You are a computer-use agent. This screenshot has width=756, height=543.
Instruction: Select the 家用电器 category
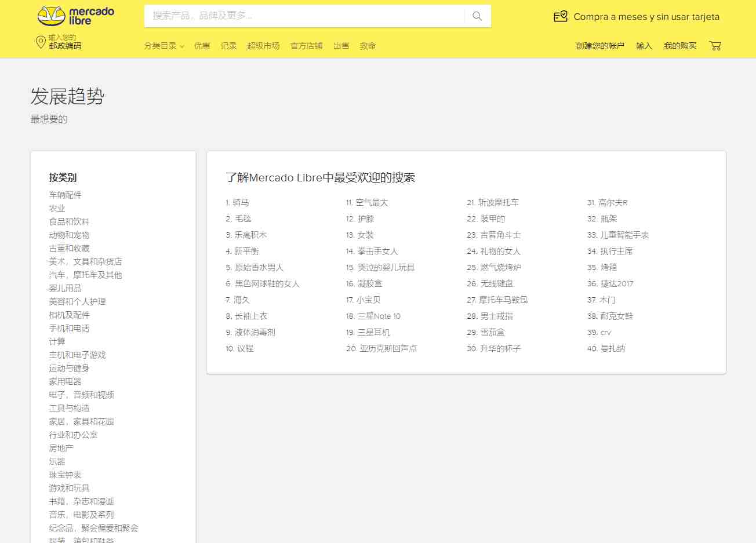(x=65, y=381)
